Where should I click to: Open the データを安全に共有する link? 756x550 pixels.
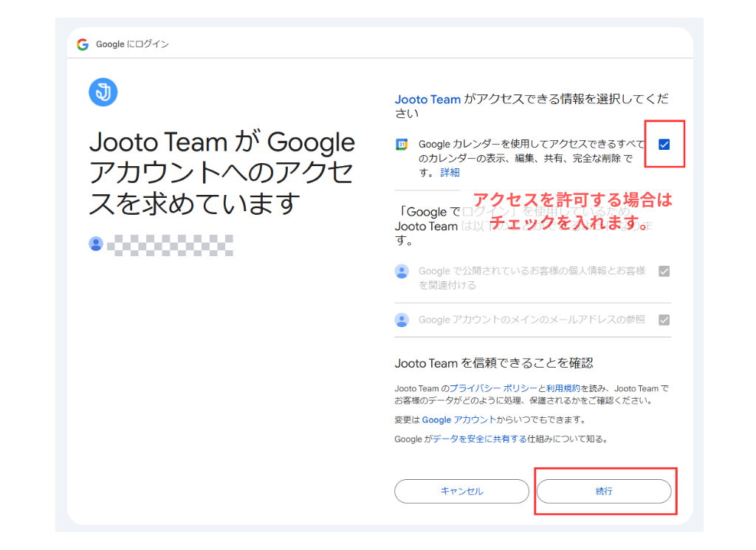[480, 437]
